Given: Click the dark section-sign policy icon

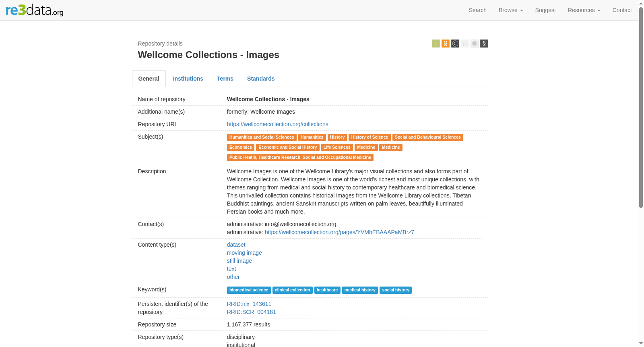Looking at the screenshot, I should pos(484,44).
